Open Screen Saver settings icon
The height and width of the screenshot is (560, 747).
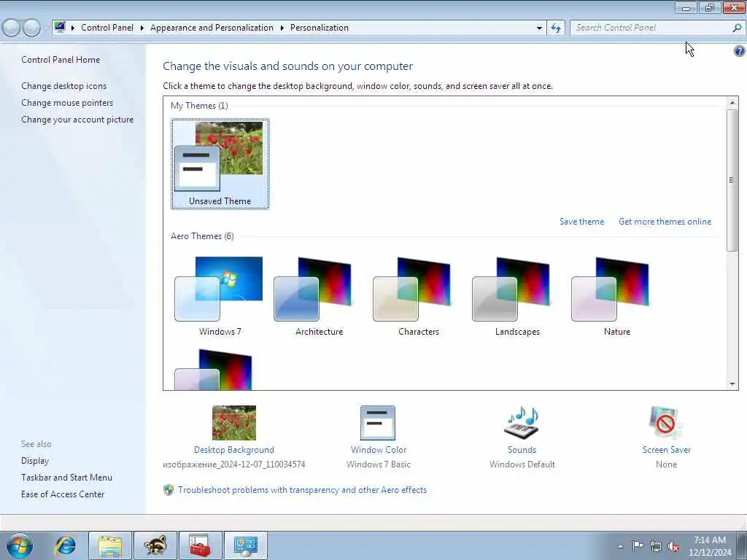tap(666, 422)
